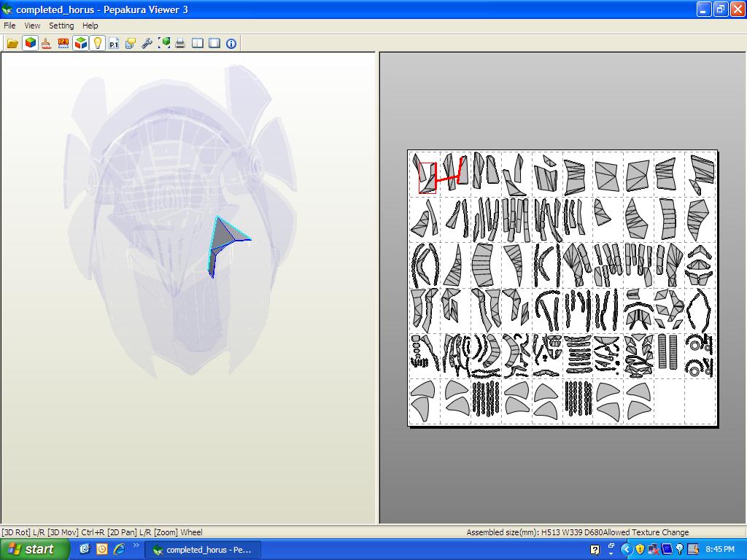Screen dimensions: 747x560
Task: Open the Setting menu
Action: tap(61, 26)
